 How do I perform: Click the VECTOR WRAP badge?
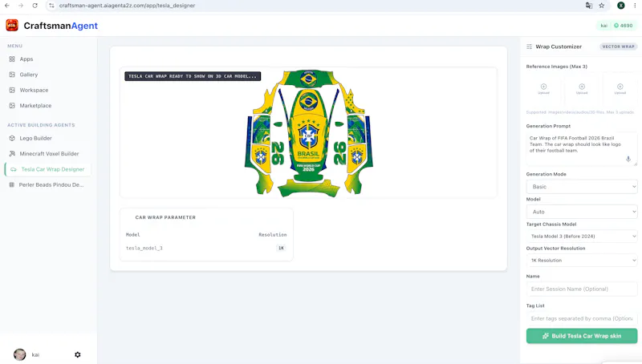618,47
